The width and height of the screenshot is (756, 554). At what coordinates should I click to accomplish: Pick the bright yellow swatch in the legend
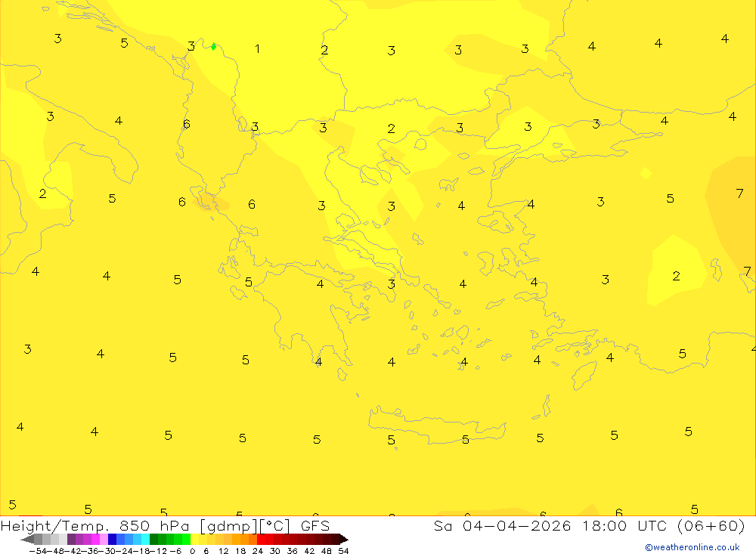point(194,539)
